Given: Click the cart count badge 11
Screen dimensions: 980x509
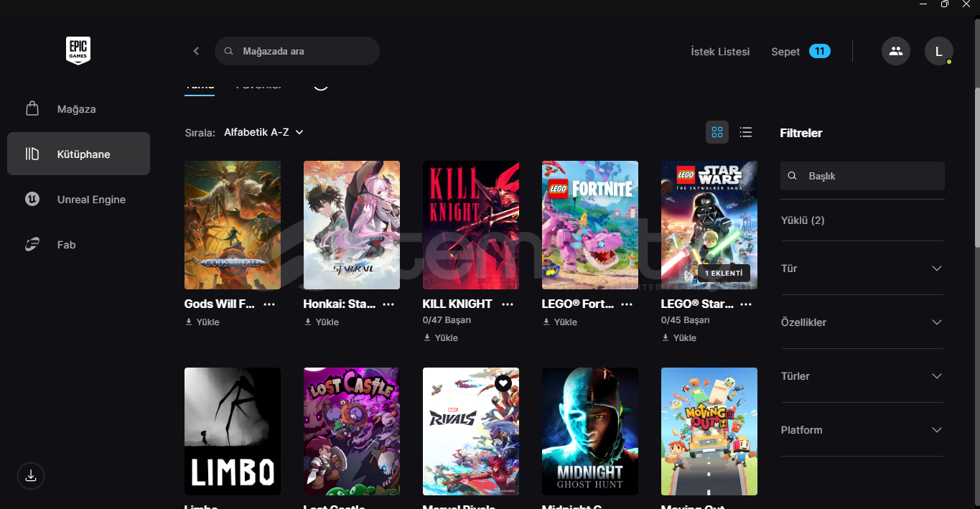Looking at the screenshot, I should (820, 51).
